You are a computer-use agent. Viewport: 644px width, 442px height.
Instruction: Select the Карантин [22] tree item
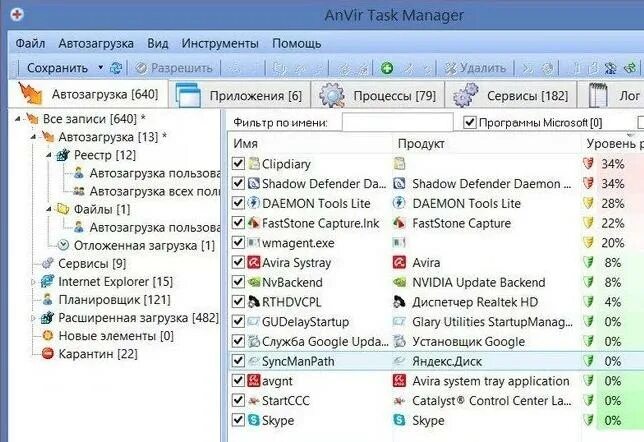(98, 354)
